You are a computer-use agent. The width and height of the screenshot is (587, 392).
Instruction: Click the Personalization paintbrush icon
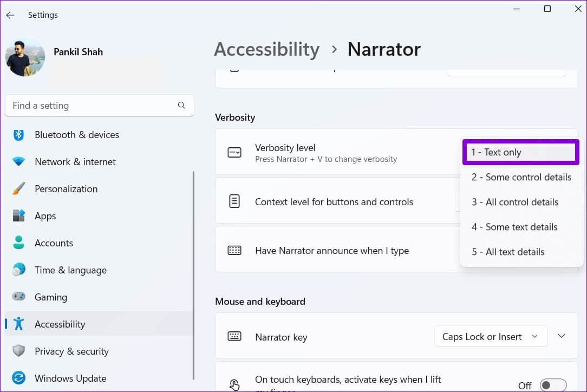point(18,189)
